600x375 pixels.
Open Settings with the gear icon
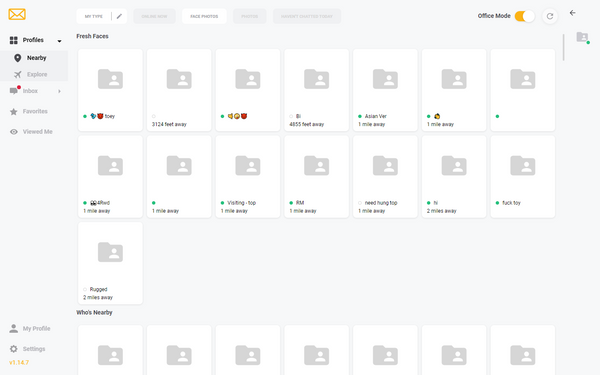click(34, 349)
